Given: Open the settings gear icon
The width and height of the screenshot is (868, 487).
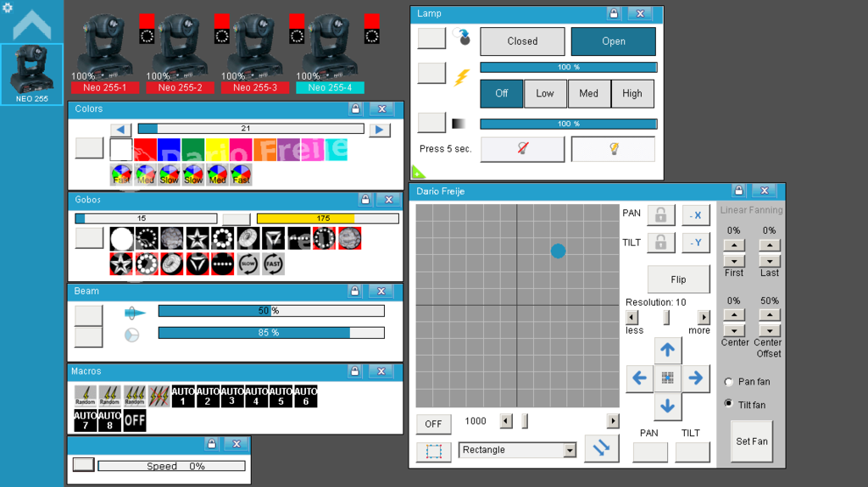Looking at the screenshot, I should point(7,8).
